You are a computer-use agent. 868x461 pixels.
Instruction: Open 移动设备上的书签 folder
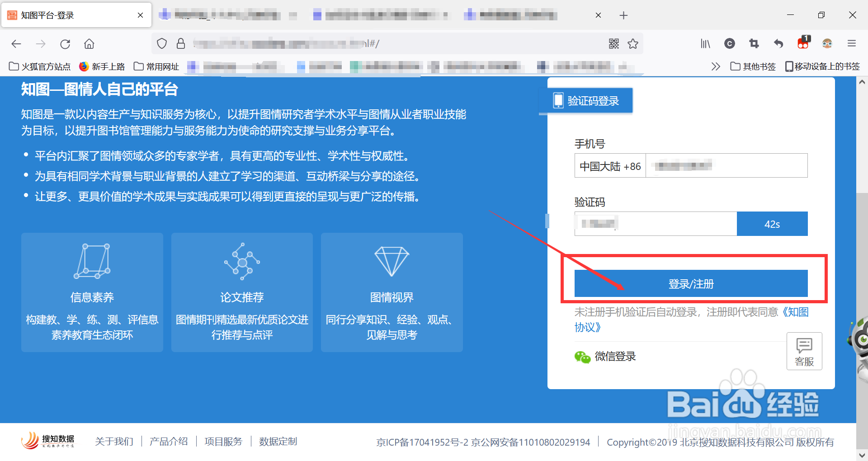[822, 66]
